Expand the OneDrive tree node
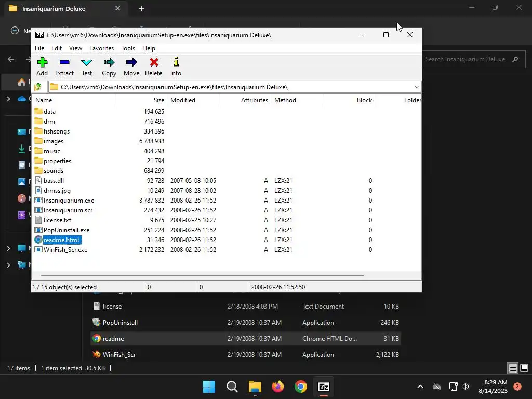Image resolution: width=532 pixels, height=399 pixels. click(x=8, y=99)
